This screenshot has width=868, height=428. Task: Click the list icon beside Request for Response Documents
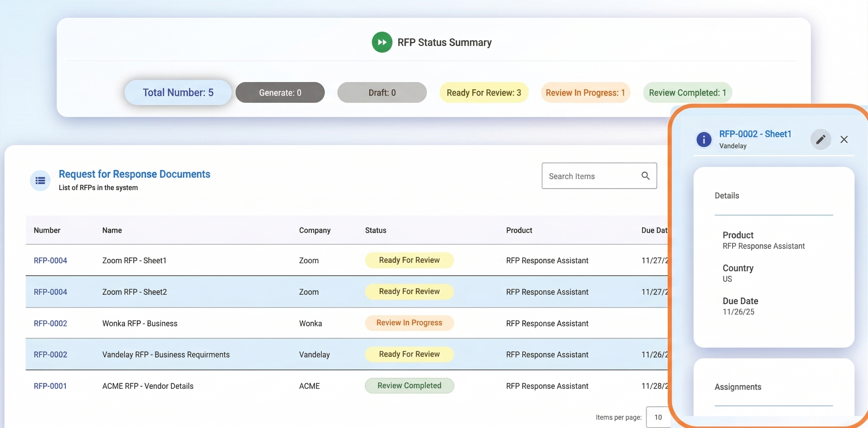point(40,180)
